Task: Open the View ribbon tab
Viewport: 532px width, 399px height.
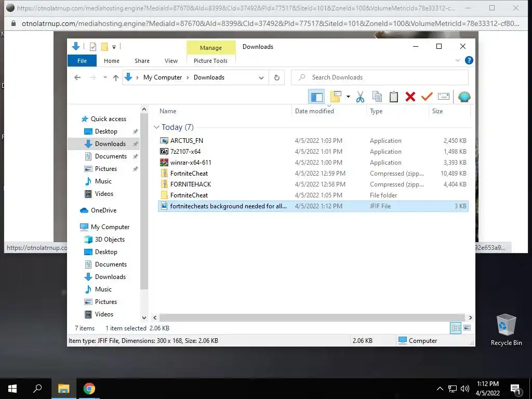Action: tap(171, 61)
